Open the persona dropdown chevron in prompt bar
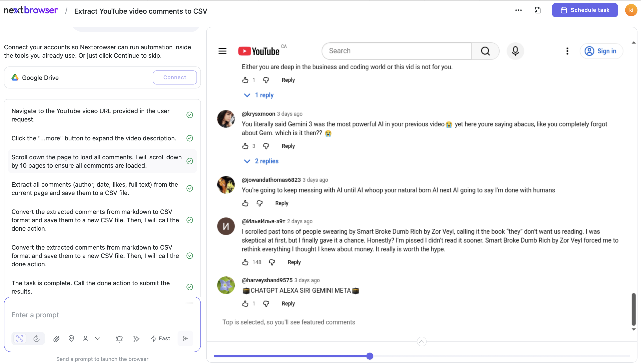This screenshot has width=641, height=364. pyautogui.click(x=98, y=338)
